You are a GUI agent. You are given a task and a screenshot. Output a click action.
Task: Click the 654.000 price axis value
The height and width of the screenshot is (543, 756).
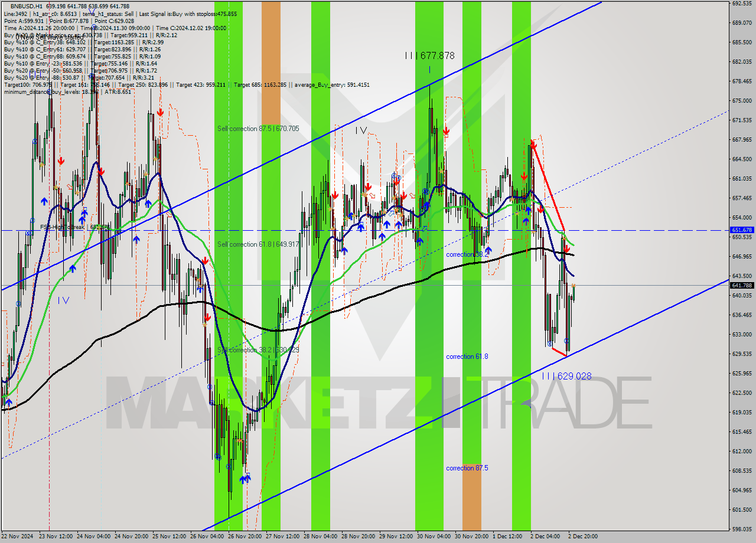(x=742, y=217)
